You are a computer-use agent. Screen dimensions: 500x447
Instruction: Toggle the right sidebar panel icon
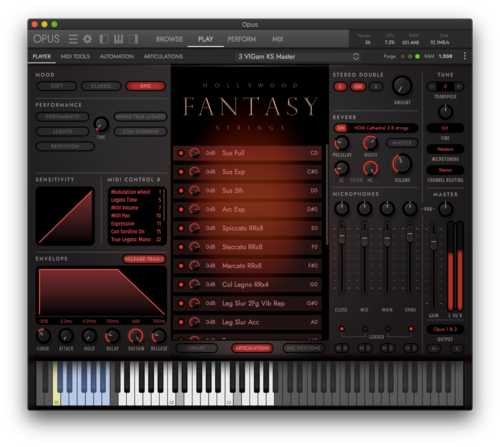point(133,39)
